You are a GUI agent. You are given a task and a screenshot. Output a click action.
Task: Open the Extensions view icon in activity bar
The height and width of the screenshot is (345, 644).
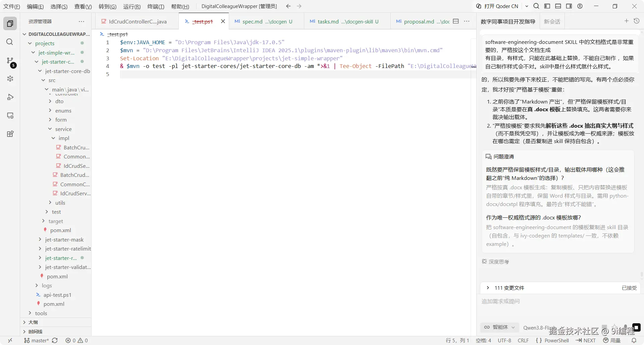(10, 134)
